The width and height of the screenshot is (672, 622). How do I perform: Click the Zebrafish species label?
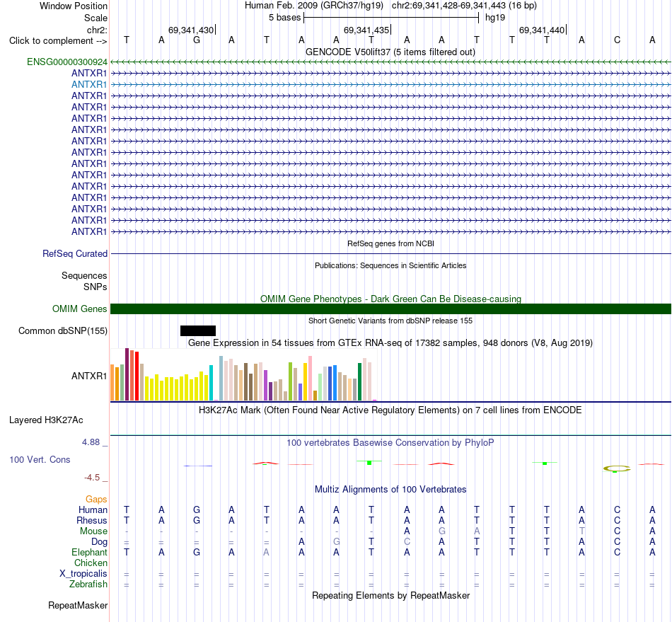tap(88, 584)
